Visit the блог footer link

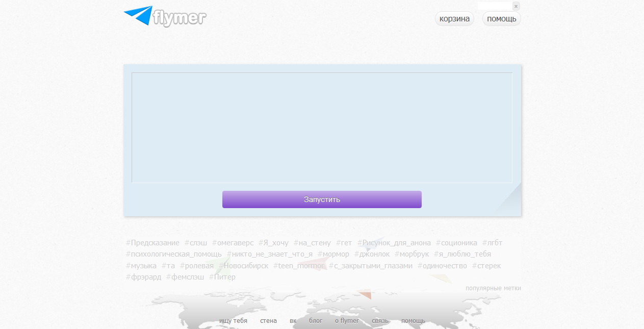(316, 321)
